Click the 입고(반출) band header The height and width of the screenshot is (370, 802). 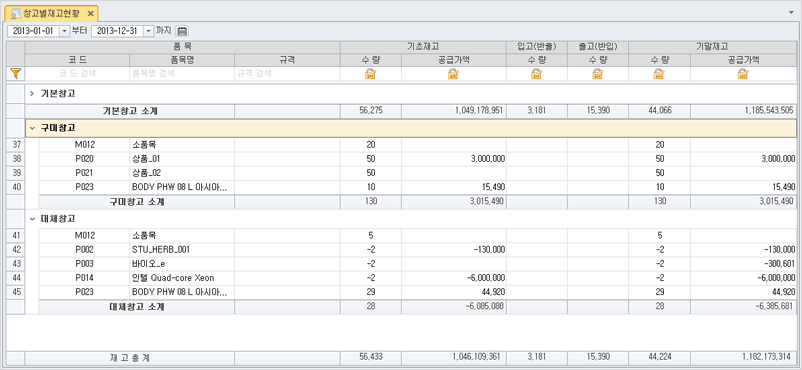[537, 47]
